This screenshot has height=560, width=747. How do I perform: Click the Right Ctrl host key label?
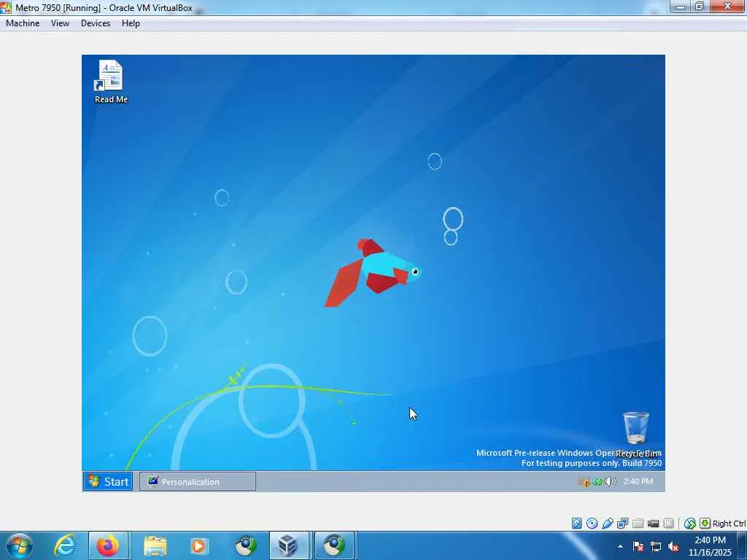pyautogui.click(x=729, y=524)
